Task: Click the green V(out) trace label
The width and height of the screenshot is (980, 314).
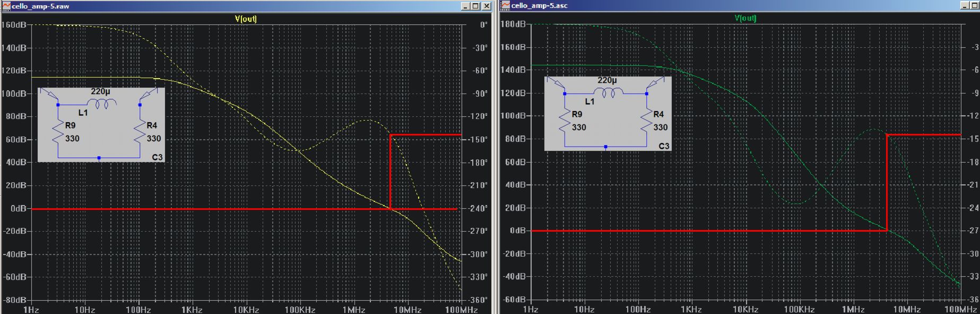Action: coord(745,18)
